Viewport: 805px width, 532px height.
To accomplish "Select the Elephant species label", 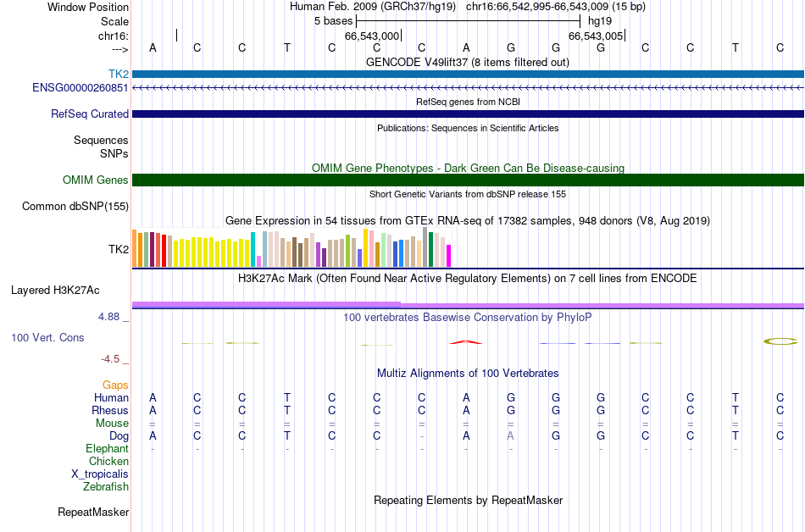I will point(107,448).
